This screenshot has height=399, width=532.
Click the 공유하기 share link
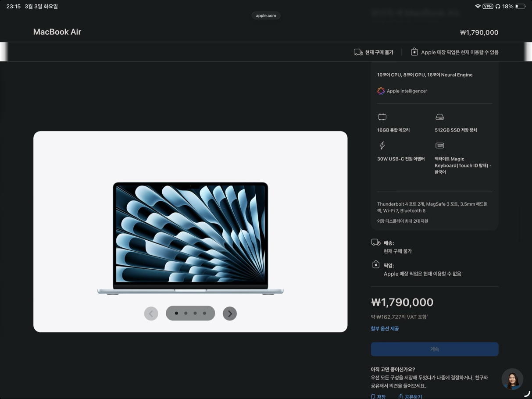[x=410, y=396]
